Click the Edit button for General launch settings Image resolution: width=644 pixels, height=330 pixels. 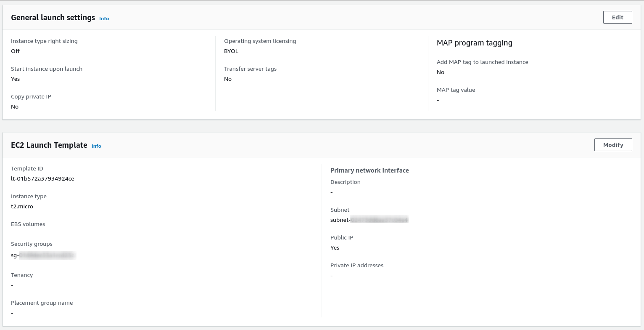pos(617,17)
